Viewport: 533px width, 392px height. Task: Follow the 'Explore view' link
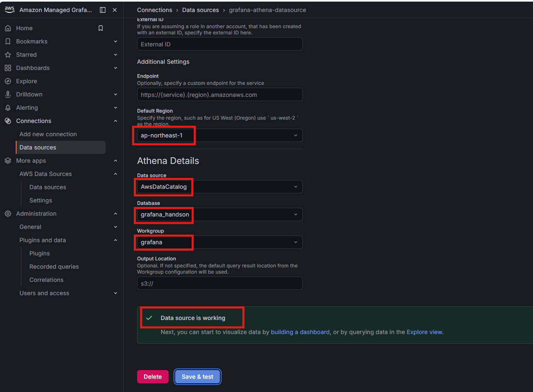424,332
